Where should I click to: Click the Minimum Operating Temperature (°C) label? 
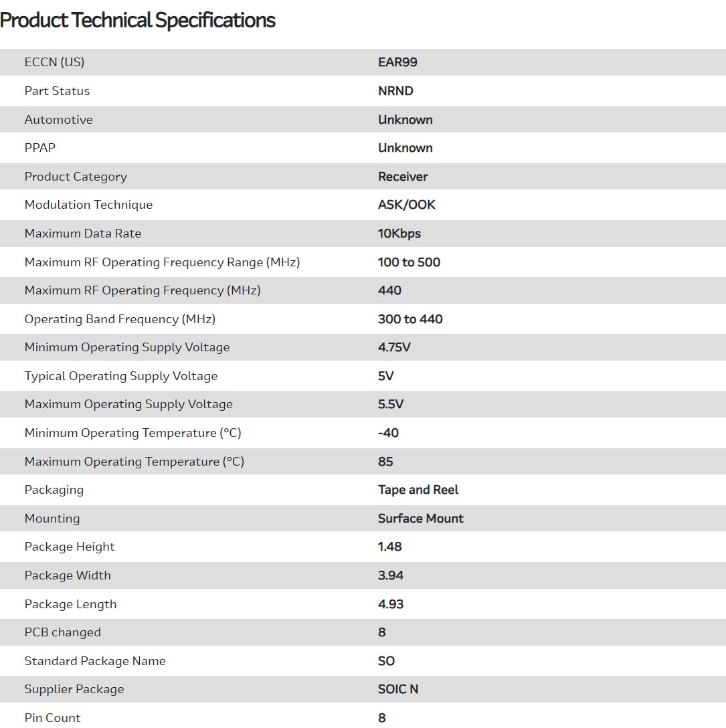coord(132,433)
